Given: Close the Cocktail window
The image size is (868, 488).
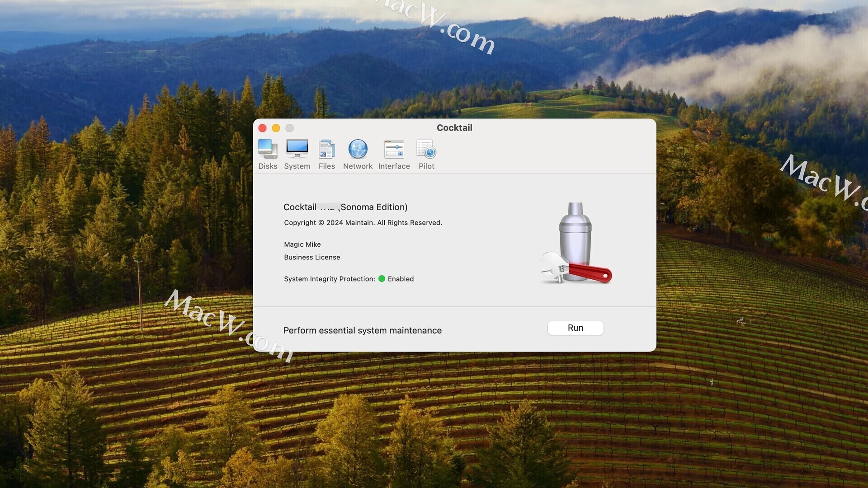Looking at the screenshot, I should (262, 128).
